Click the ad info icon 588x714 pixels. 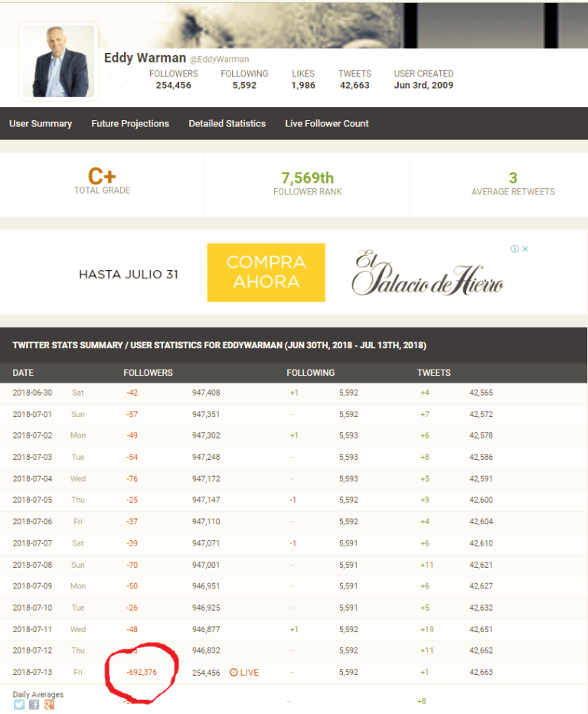515,249
